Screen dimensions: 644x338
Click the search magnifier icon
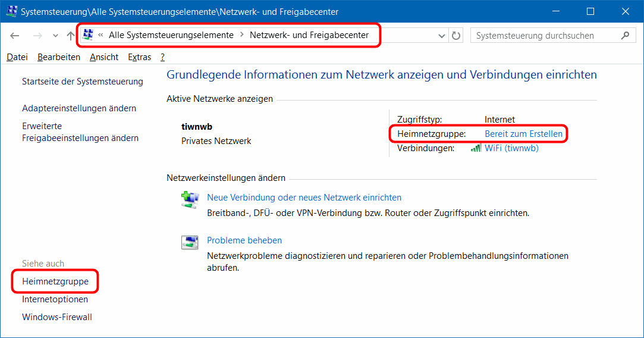[x=624, y=36]
